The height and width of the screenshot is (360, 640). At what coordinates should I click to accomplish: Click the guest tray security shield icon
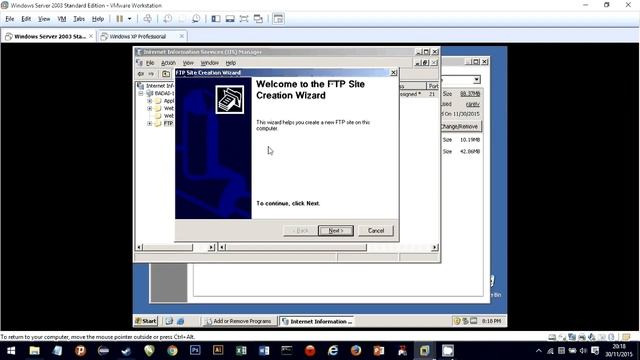click(x=457, y=321)
